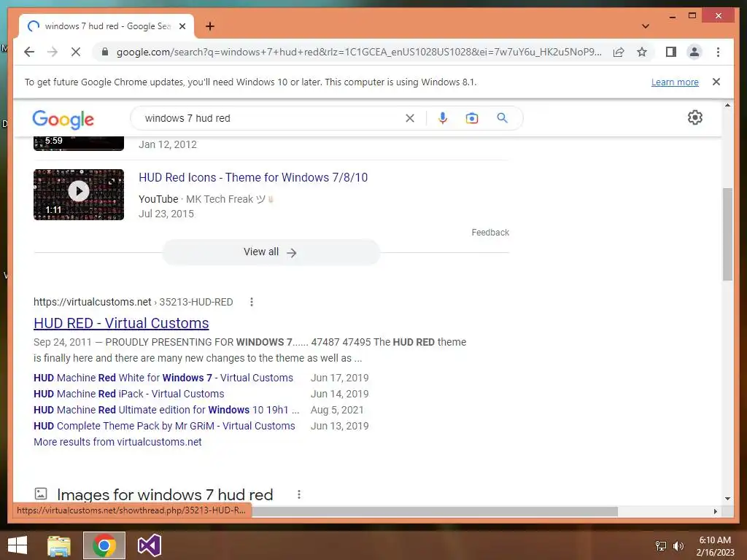Stop loading the page
The width and height of the screenshot is (747, 560).
pyautogui.click(x=76, y=52)
